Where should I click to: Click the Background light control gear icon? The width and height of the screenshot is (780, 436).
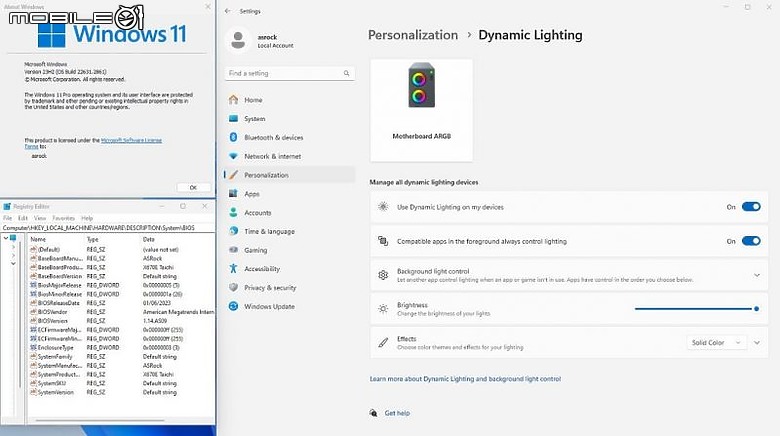coord(383,275)
